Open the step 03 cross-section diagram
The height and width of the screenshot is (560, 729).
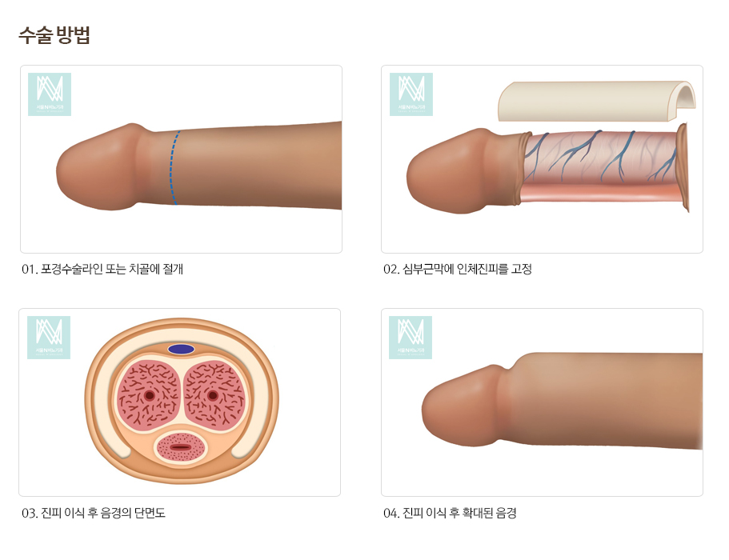180,402
